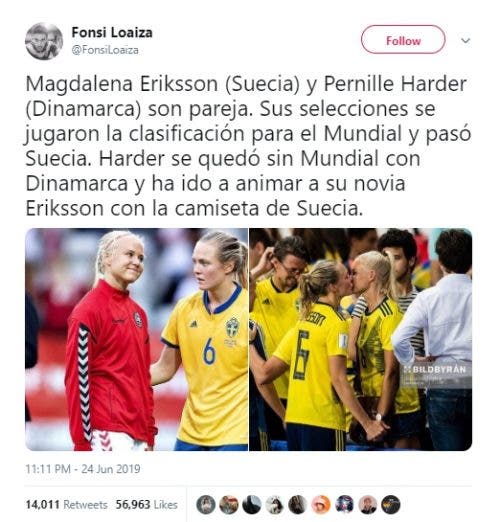The width and height of the screenshot is (500, 522).
Task: Open the tweet timestamp 24 Jun 2019
Action: pos(83,469)
